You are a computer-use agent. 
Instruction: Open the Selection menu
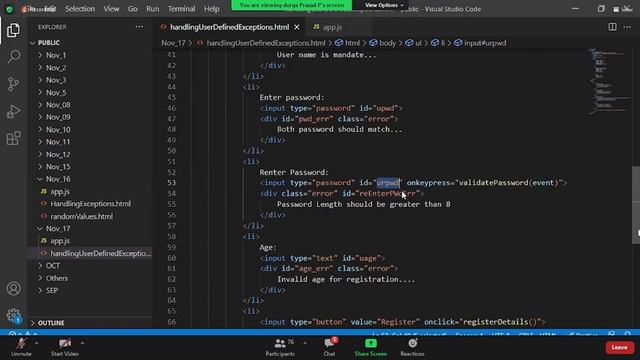(x=80, y=9)
